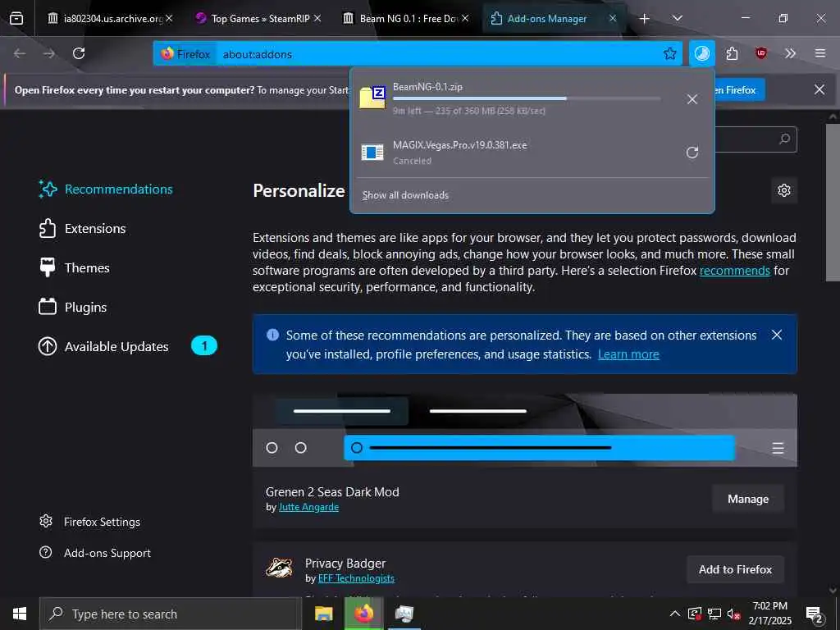This screenshot has height=630, width=840.
Task: Click the add-ons search magnifier icon
Action: point(784,139)
